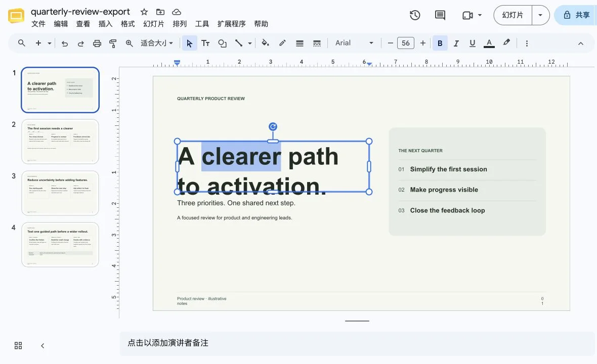Screen dimensions: 597x364
Task: Print the presentation
Action: [97, 43]
